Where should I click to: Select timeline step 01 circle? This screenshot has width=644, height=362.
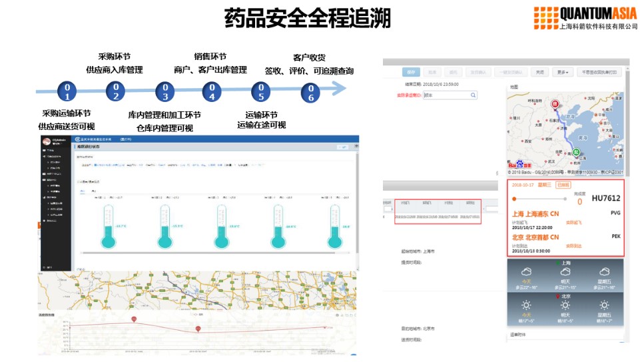[67, 91]
